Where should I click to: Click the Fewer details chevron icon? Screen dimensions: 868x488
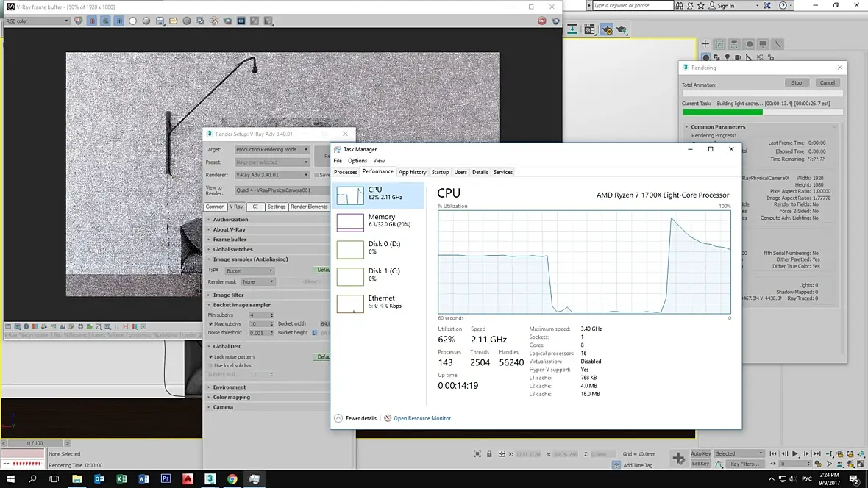click(x=338, y=418)
